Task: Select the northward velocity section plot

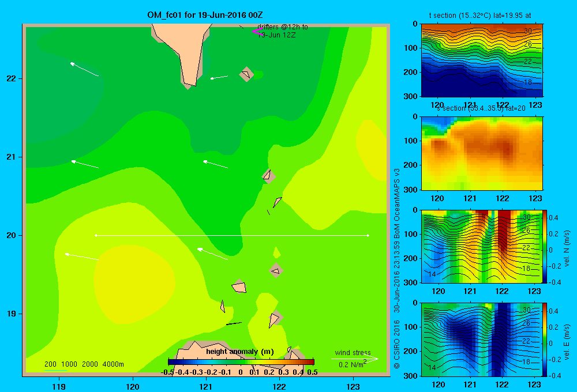Action: click(482, 246)
